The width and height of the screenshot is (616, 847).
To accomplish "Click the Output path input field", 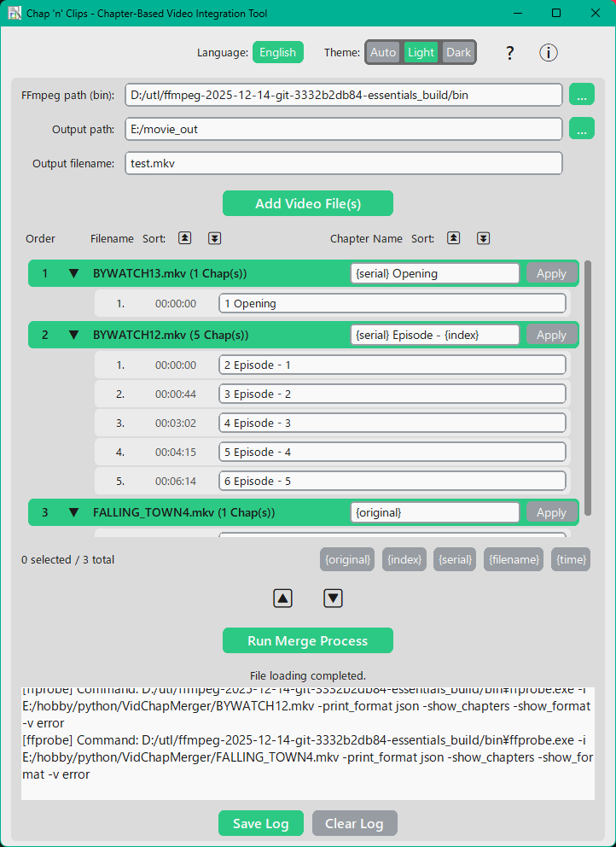I will pyautogui.click(x=344, y=129).
